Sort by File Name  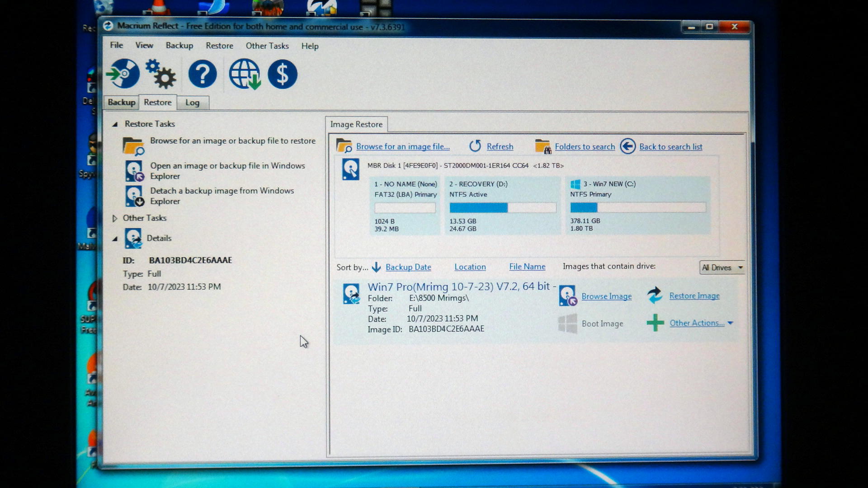527,267
